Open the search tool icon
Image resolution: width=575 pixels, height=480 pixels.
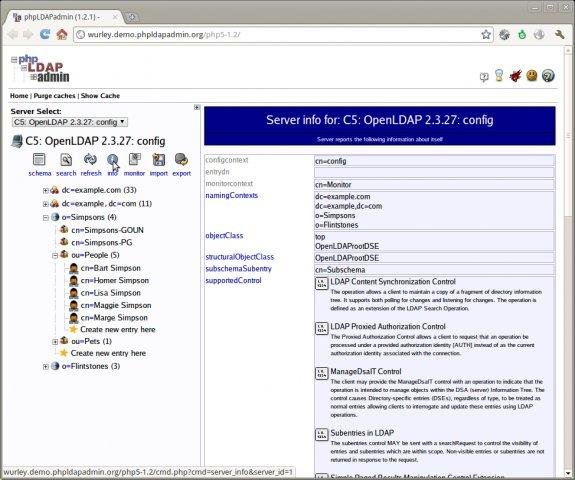pos(66,160)
